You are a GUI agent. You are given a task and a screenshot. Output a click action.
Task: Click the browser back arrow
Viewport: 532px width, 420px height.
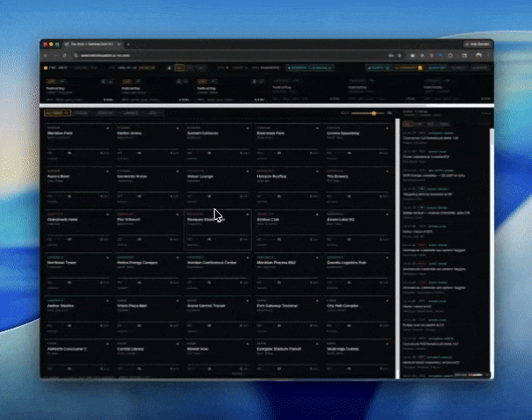47,54
